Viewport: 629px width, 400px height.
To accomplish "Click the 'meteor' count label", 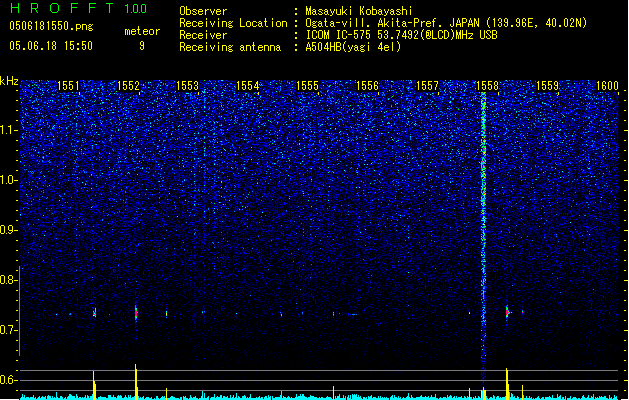I will click(142, 31).
